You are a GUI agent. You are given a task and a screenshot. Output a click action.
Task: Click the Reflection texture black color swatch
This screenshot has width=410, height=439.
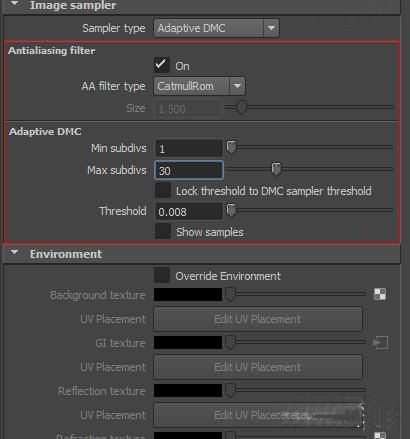click(188, 390)
